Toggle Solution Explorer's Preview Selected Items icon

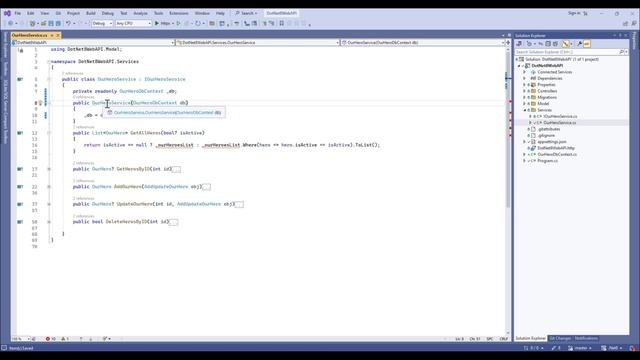587,44
